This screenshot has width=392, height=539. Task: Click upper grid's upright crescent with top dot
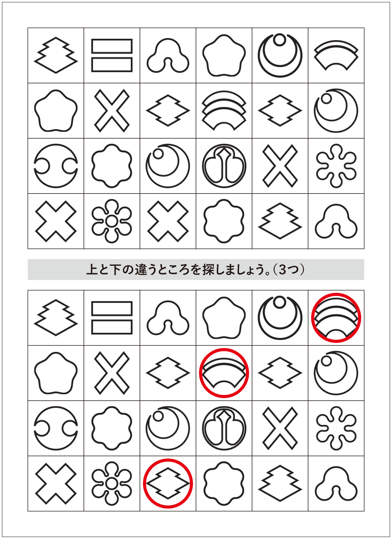point(280,55)
